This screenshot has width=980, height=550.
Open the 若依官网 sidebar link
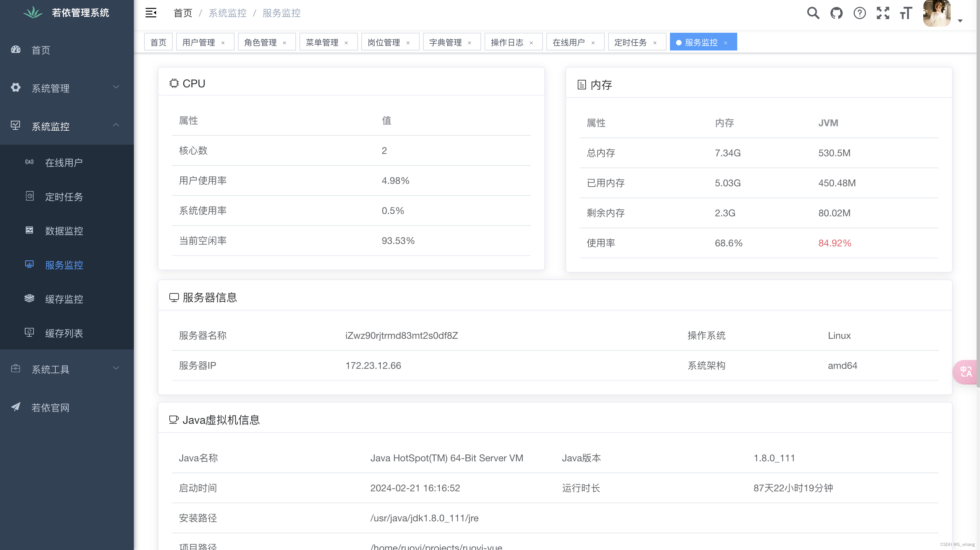(x=50, y=407)
